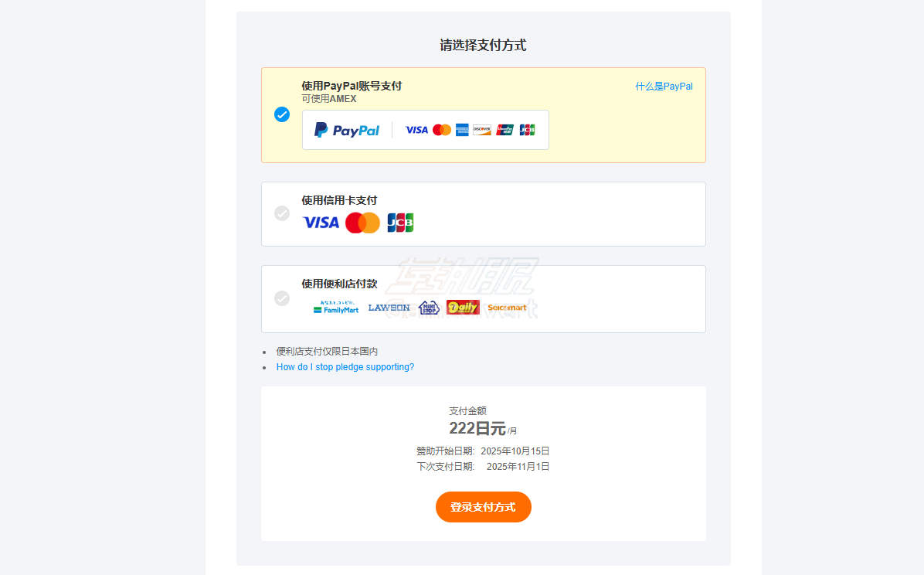Click the orange 登录支付方式 button
This screenshot has width=924, height=575.
[x=483, y=507]
